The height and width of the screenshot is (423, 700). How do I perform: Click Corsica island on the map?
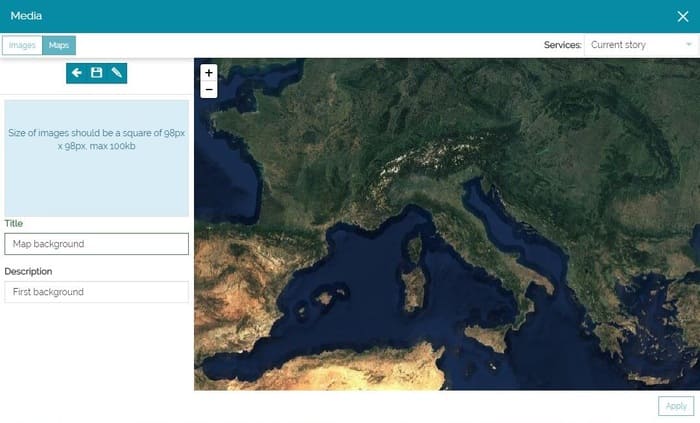coord(415,247)
